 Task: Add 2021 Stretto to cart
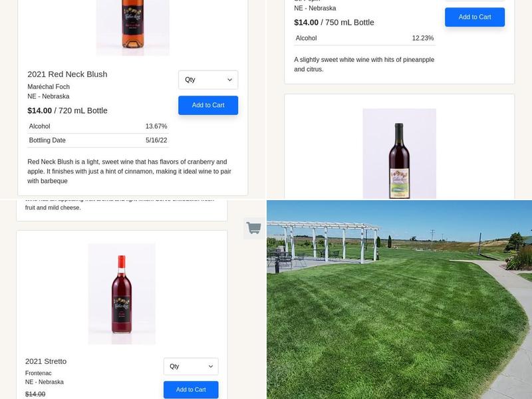click(191, 390)
